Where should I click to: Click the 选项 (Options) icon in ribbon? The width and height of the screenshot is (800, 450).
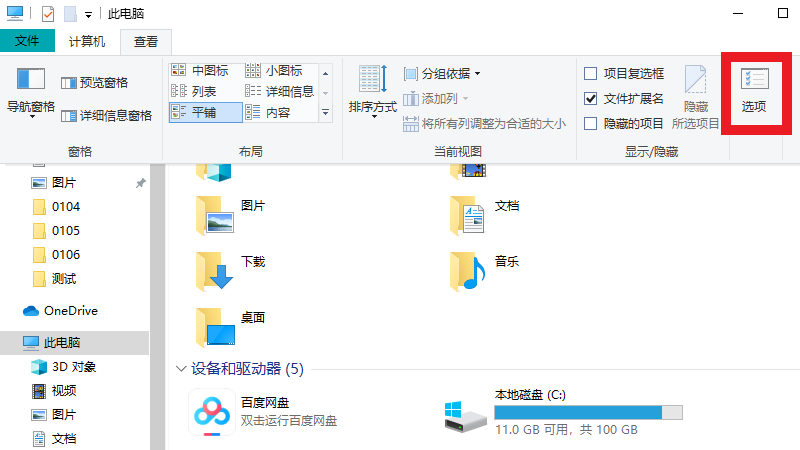(x=754, y=90)
